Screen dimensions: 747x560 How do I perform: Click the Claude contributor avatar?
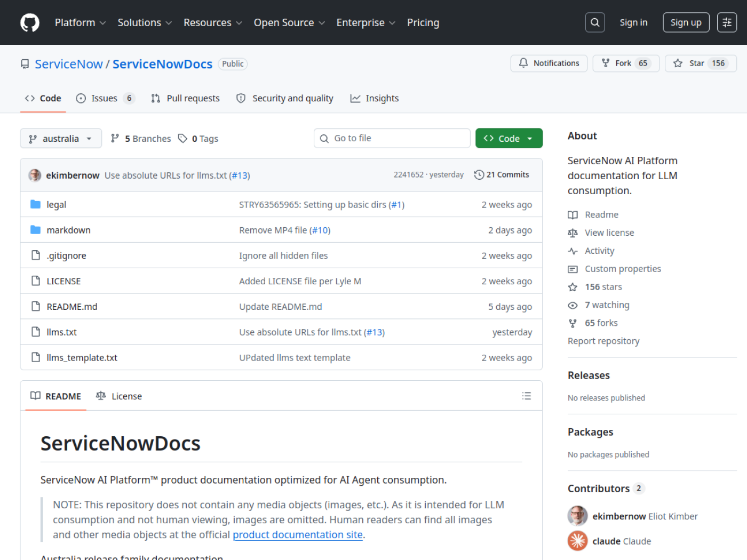coord(577,541)
